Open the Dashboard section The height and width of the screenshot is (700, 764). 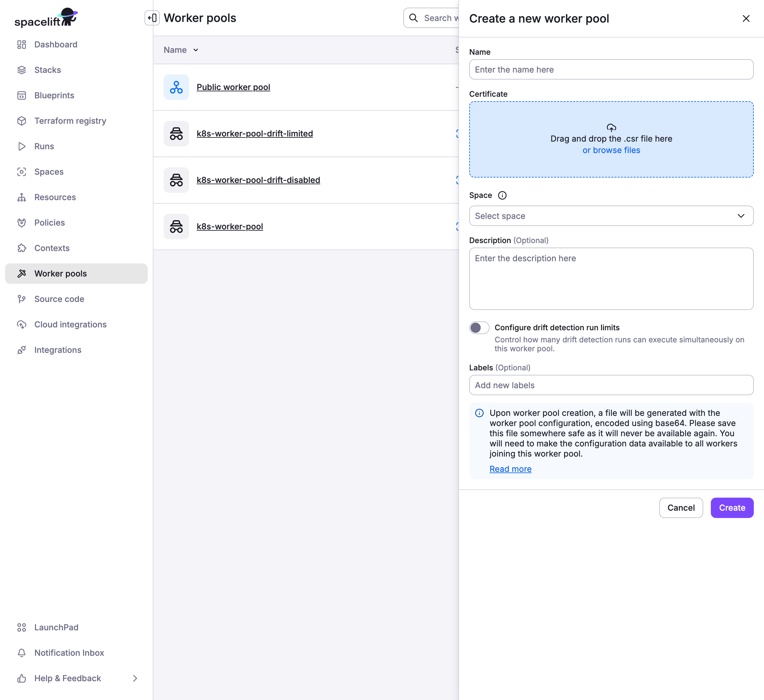(56, 44)
